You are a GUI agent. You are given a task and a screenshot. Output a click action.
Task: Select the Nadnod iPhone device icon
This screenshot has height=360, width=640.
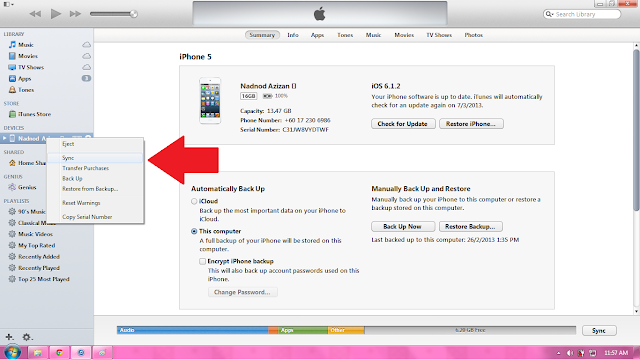(12, 138)
